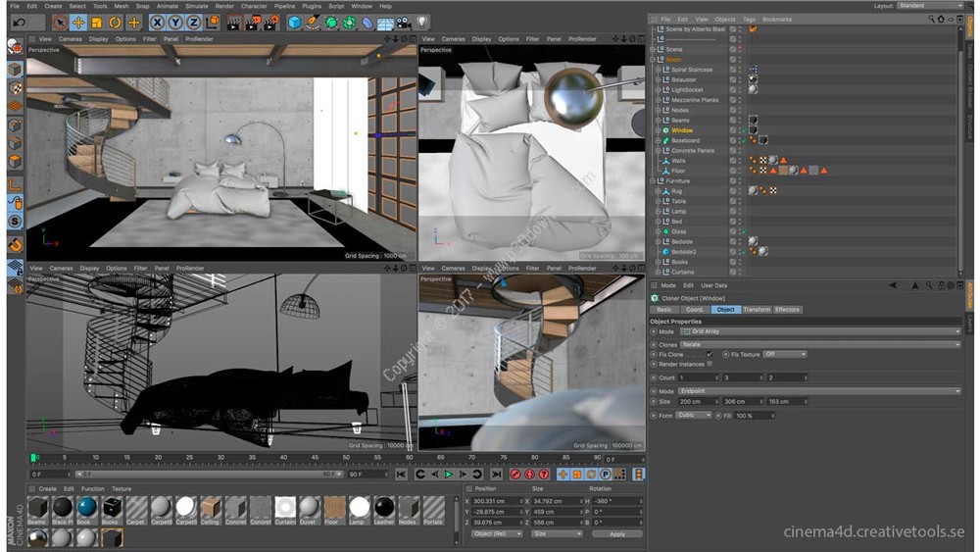Toggle visibility dots for the Bed object
980x552 pixels.
(739, 222)
